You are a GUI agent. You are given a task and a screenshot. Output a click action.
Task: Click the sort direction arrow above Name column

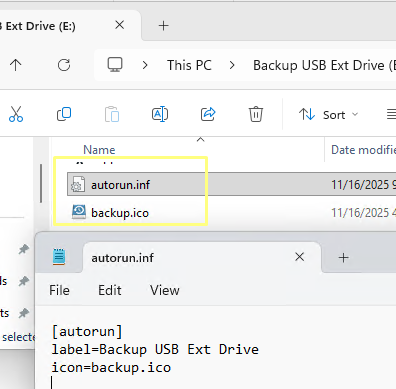pyautogui.click(x=200, y=140)
